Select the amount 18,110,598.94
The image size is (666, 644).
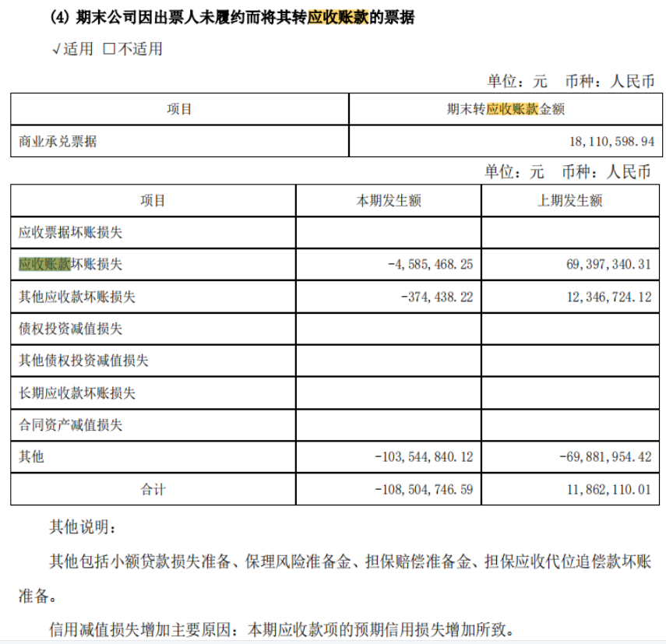coord(611,142)
